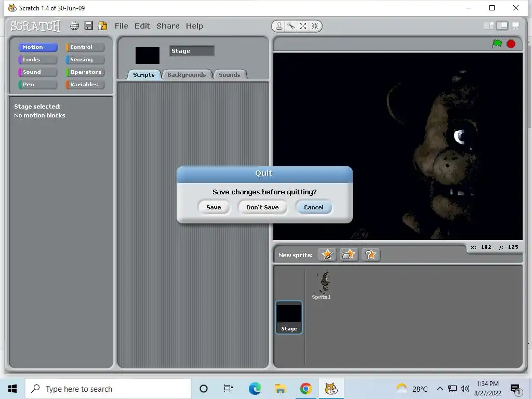532x399 pixels.
Task: Select the Pen block category
Action: coord(37,85)
